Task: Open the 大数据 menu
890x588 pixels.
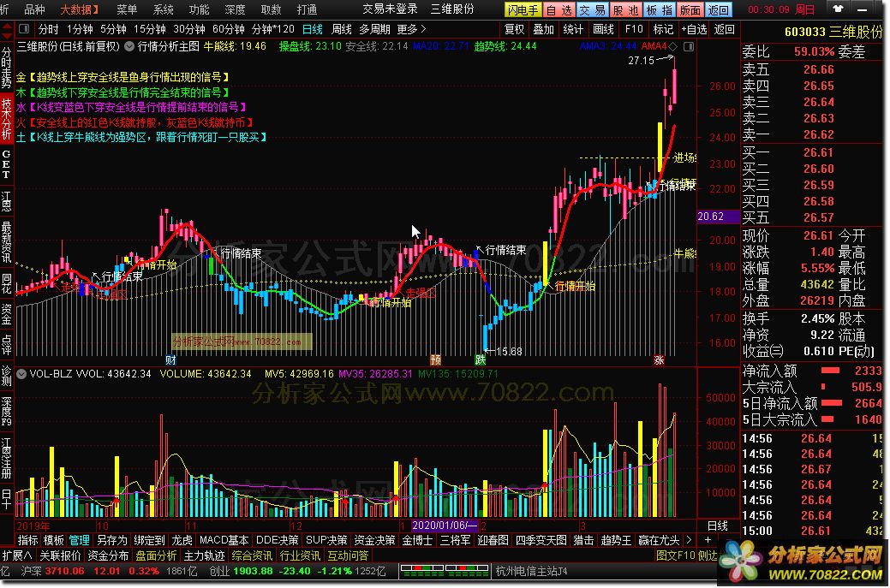Action: pos(79,9)
